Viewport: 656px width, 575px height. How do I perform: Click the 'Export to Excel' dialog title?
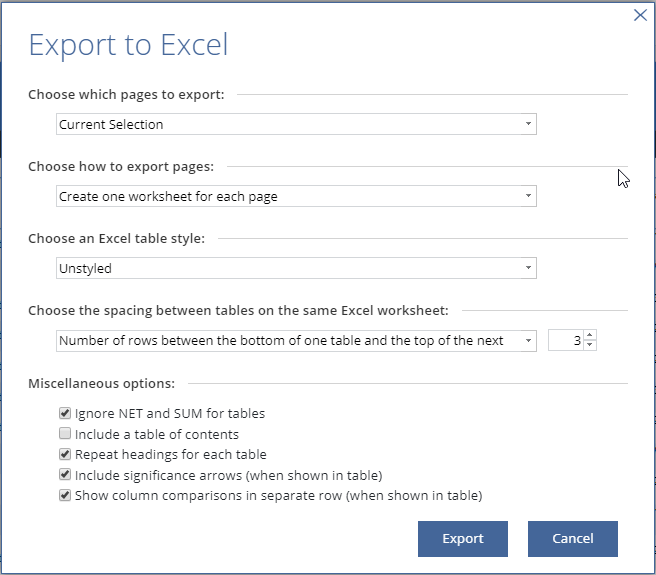[x=128, y=45]
